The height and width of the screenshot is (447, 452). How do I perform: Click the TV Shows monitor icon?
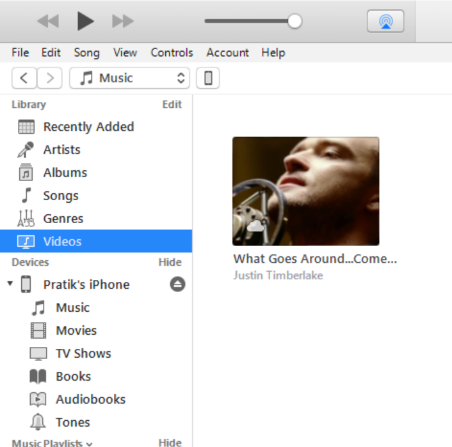(38, 354)
